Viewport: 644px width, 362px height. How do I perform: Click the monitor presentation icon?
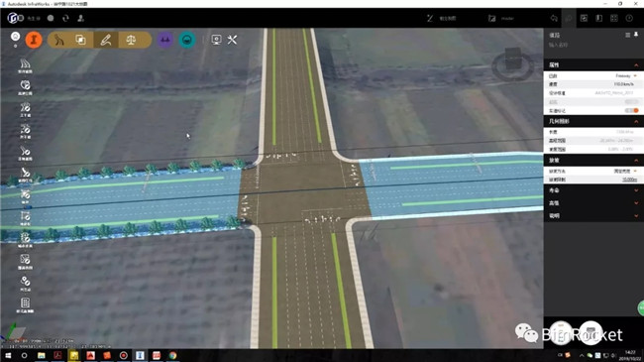[216, 40]
